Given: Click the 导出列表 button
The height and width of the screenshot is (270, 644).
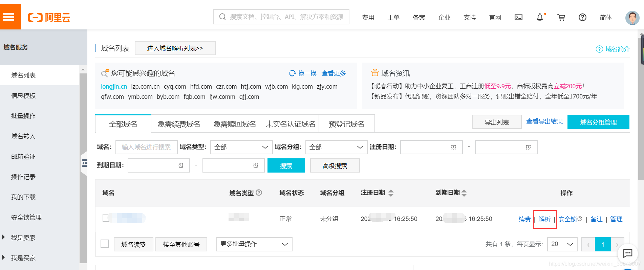Looking at the screenshot, I should [497, 122].
